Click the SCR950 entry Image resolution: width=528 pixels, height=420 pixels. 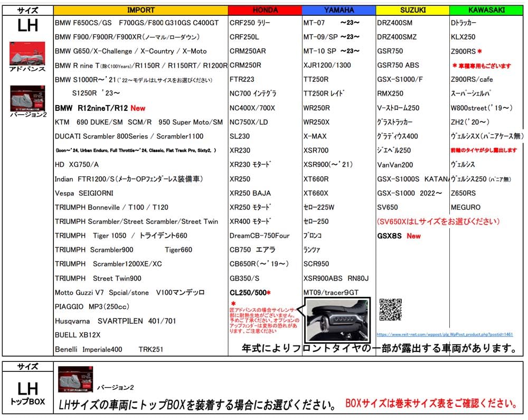click(316, 264)
